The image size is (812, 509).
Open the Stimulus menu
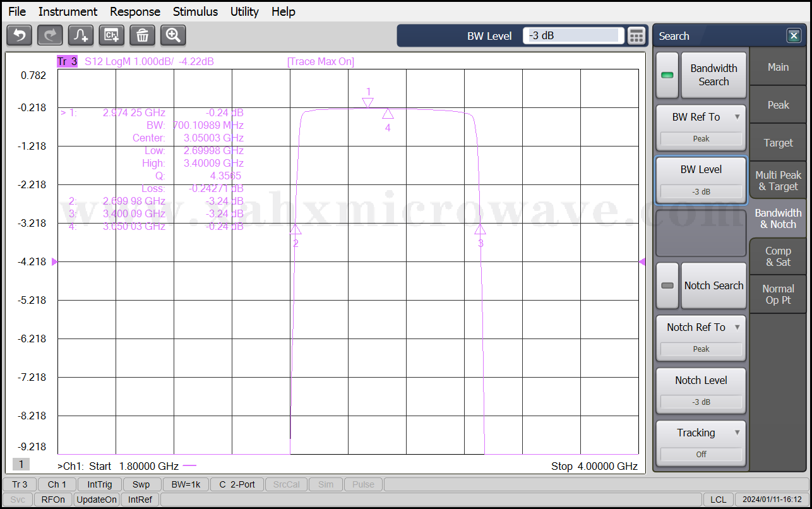point(195,11)
